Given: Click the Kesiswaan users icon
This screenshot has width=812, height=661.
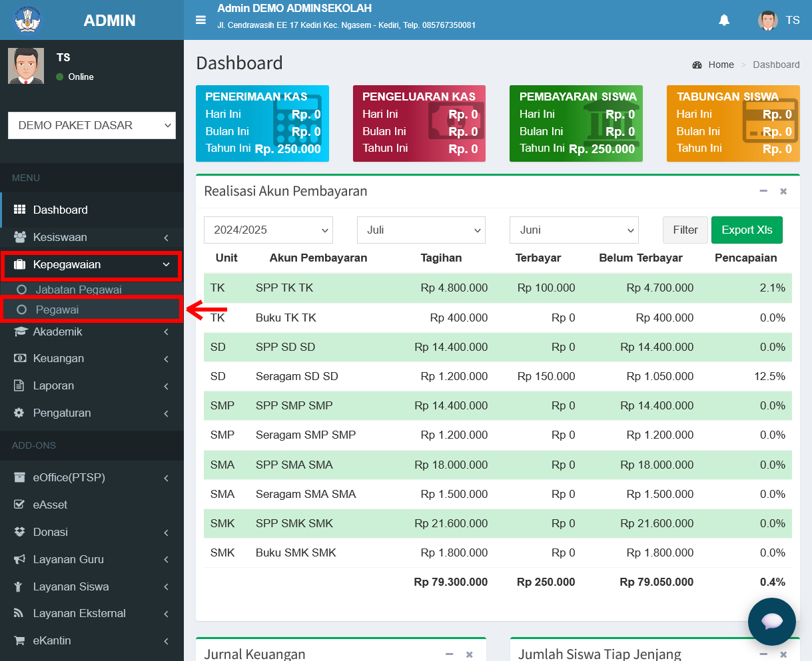Looking at the screenshot, I should pos(20,237).
